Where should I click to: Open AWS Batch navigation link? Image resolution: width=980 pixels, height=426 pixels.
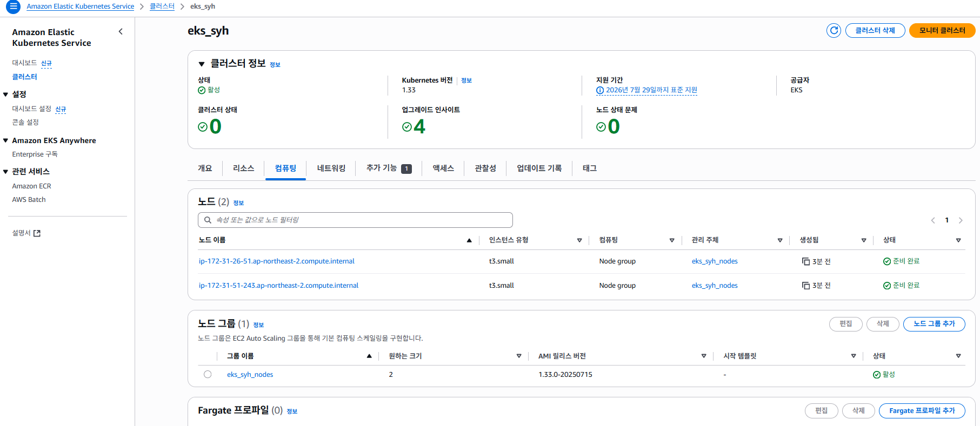pos(29,200)
